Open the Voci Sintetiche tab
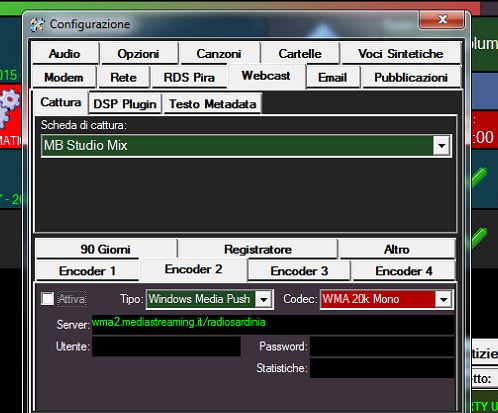 click(401, 53)
